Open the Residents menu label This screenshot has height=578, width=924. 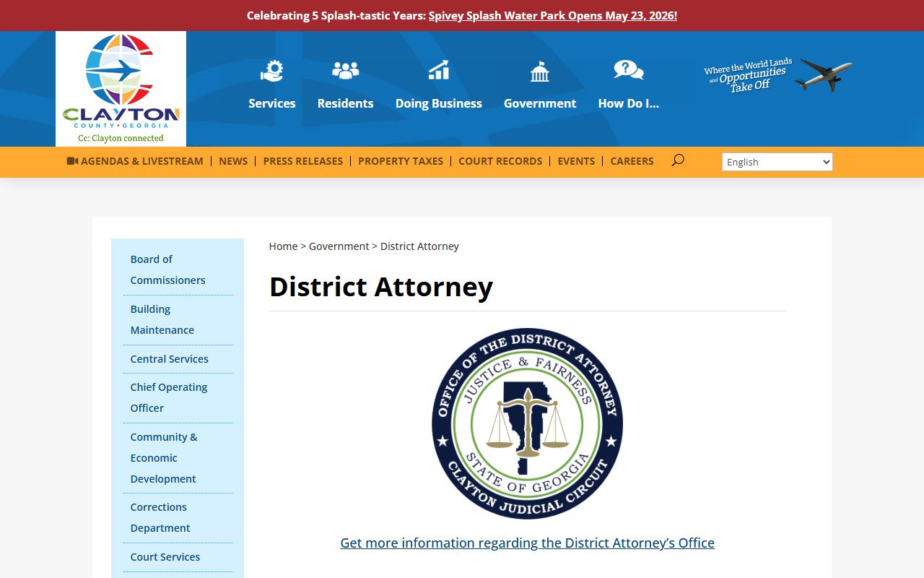coord(345,103)
